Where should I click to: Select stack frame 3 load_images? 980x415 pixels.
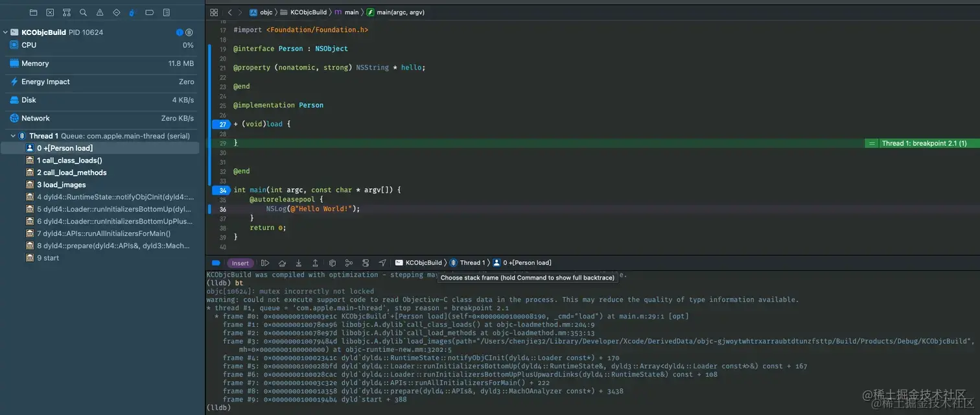tap(100, 185)
